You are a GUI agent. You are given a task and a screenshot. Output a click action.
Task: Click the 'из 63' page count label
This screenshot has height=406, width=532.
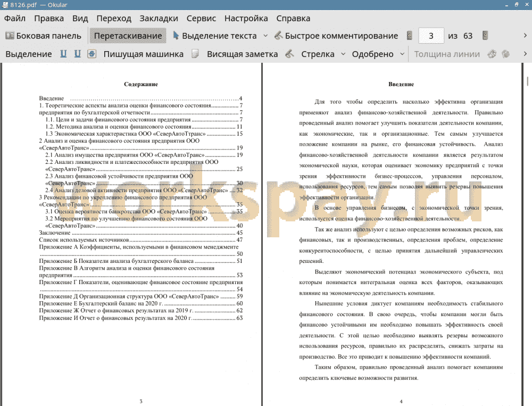[460, 36]
